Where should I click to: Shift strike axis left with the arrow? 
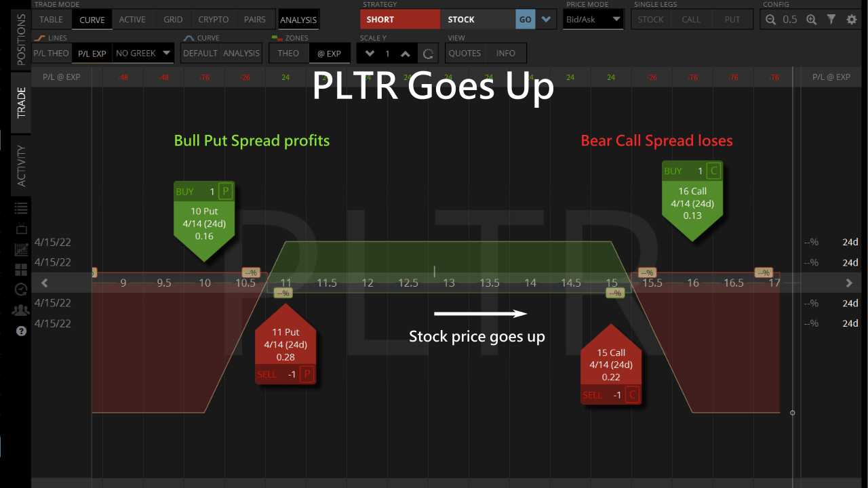point(45,283)
